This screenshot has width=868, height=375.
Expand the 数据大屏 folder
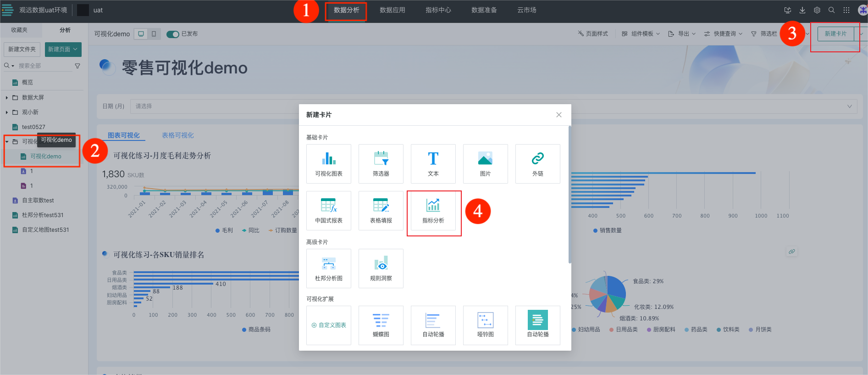[7, 97]
